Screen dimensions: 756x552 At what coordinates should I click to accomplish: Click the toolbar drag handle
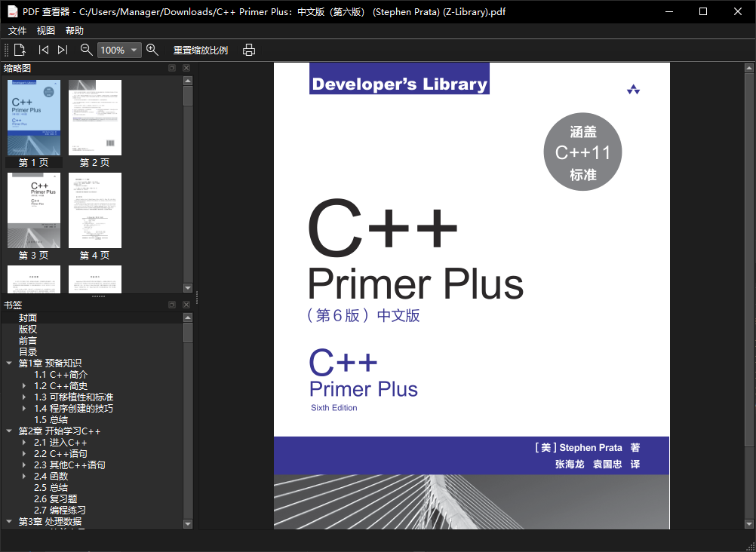coord(6,50)
